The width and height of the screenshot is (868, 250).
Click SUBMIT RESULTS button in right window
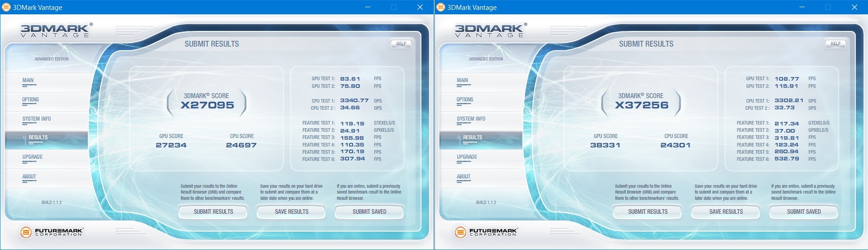click(648, 211)
